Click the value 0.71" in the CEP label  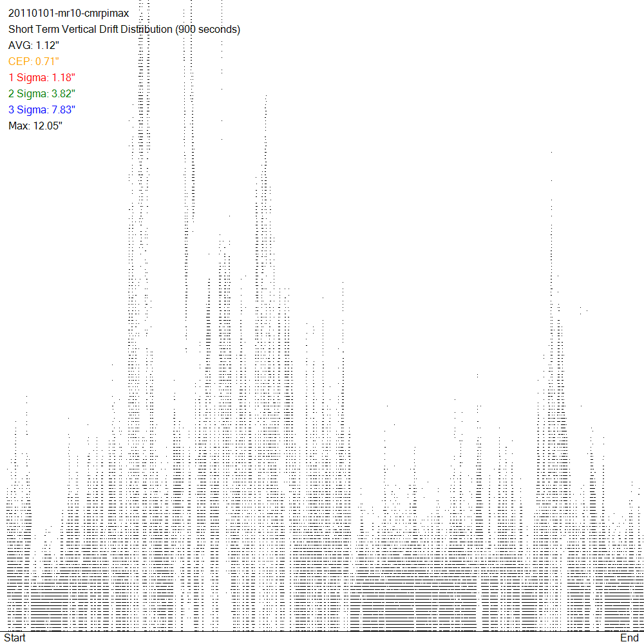[47, 62]
